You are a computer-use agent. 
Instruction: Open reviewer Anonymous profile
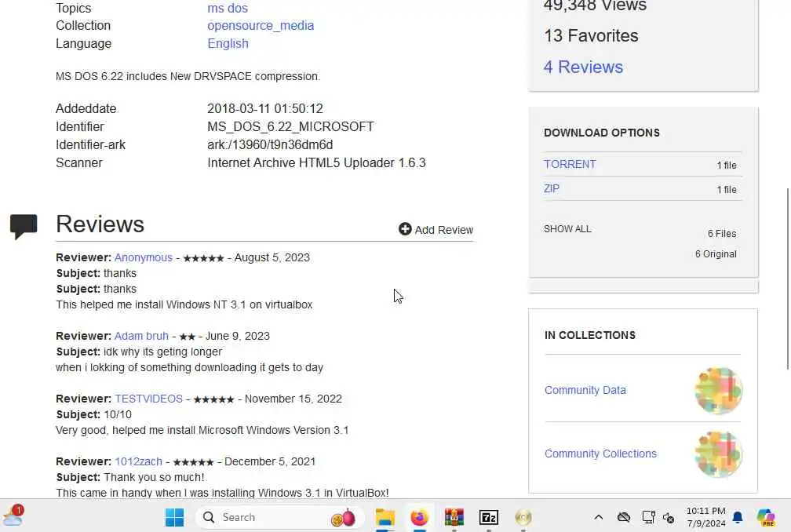click(x=144, y=257)
